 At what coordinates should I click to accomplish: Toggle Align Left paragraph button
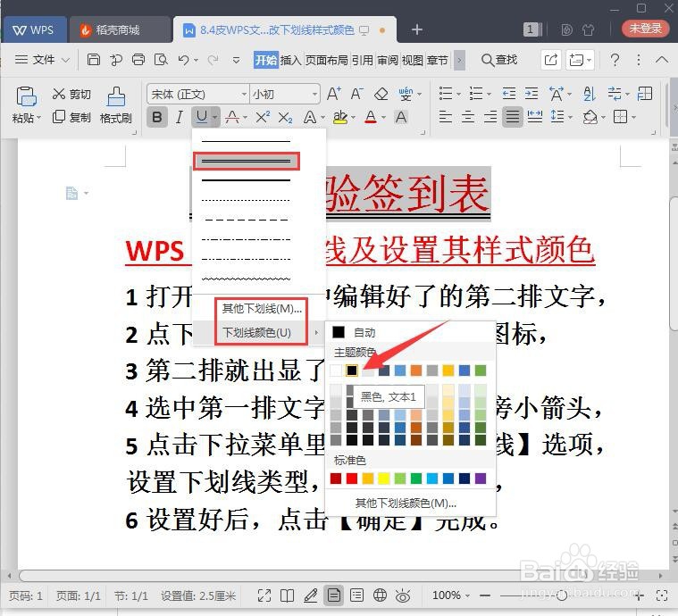446,117
